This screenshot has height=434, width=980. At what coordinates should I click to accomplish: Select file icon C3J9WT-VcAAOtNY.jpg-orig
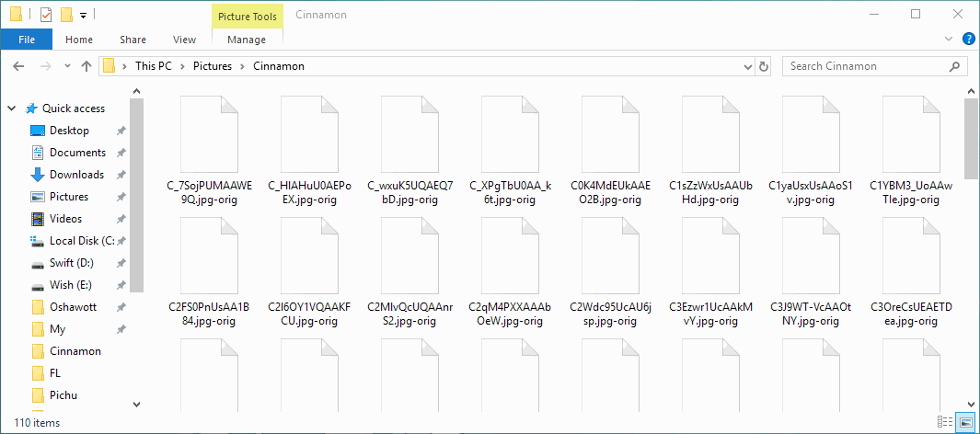811,256
